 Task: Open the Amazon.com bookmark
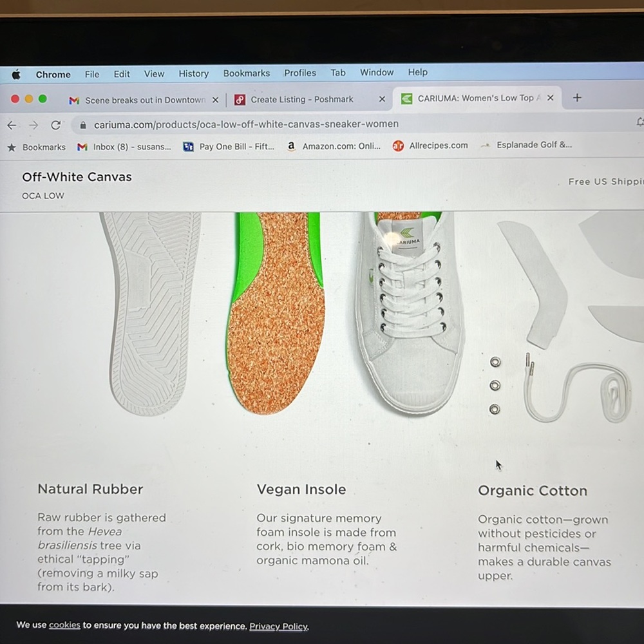[x=334, y=146]
